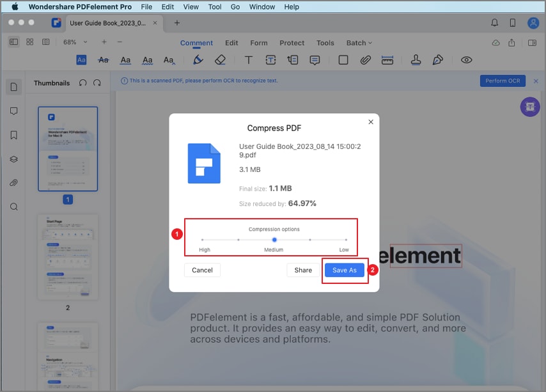546x392 pixels.
Task: Select the squiggly underline tool
Action: click(147, 60)
